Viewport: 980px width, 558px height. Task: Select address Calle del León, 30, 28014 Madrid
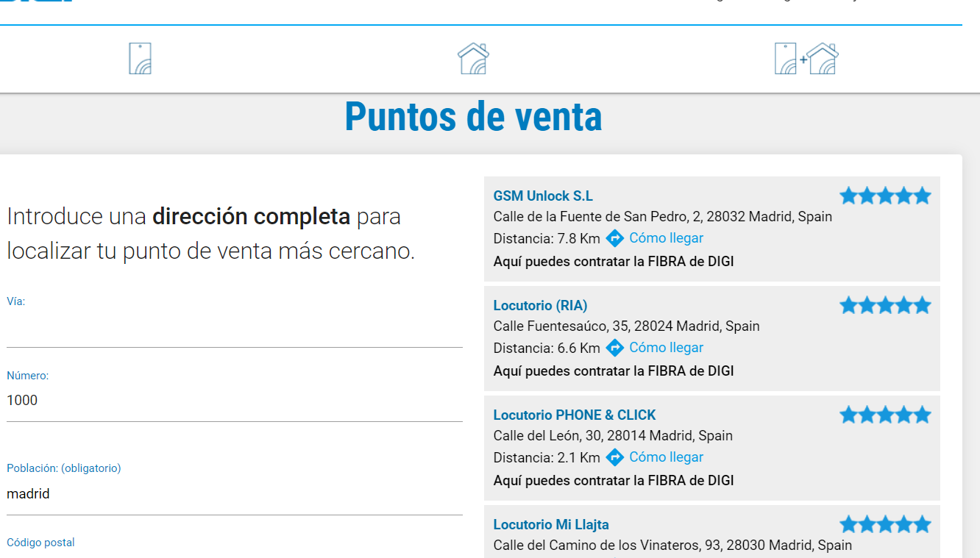(x=613, y=436)
